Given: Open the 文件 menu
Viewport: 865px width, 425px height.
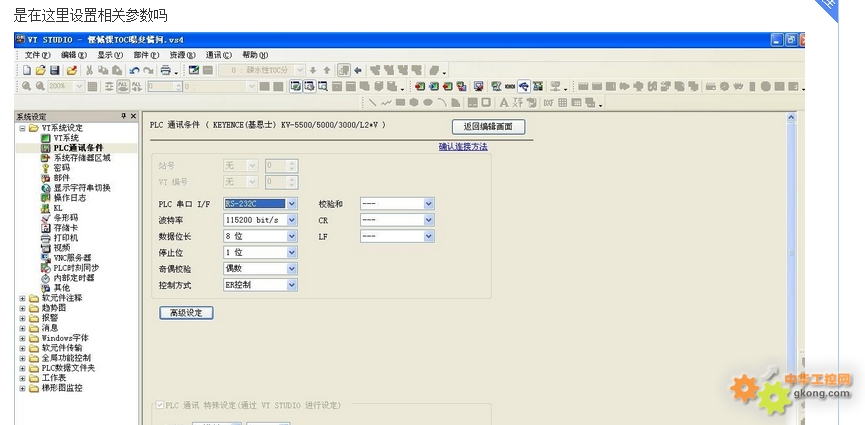Looking at the screenshot, I should click(37, 55).
